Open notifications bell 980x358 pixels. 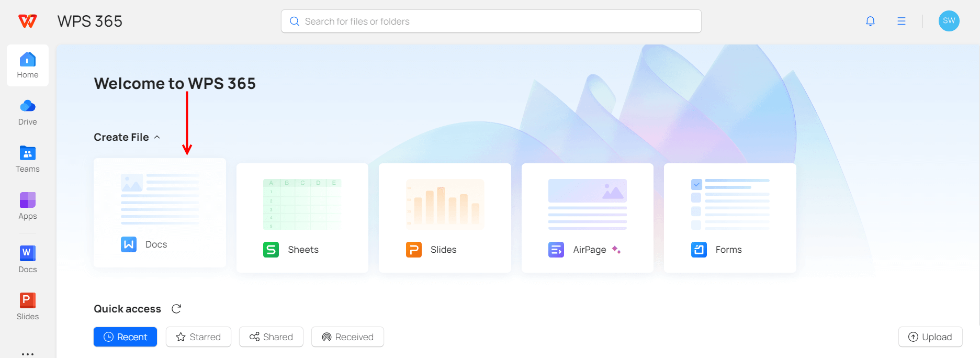click(870, 21)
